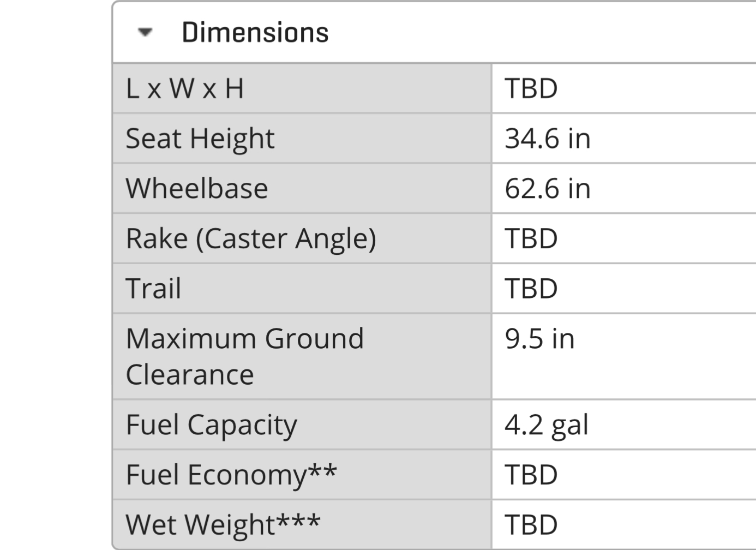Click the 4.2 gal fuel capacity value
The height and width of the screenshot is (550, 756).
point(546,425)
